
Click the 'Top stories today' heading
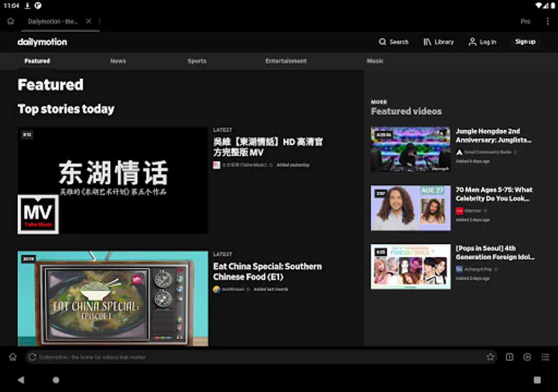[66, 109]
